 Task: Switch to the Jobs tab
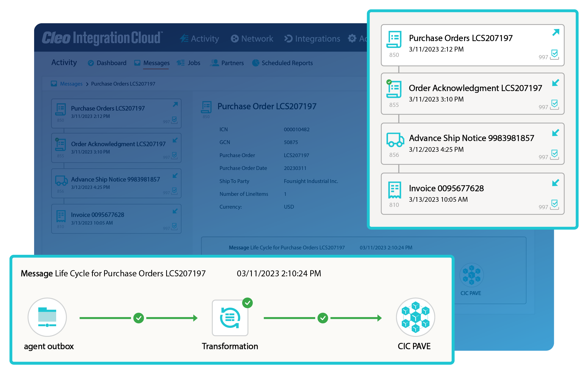[188, 63]
